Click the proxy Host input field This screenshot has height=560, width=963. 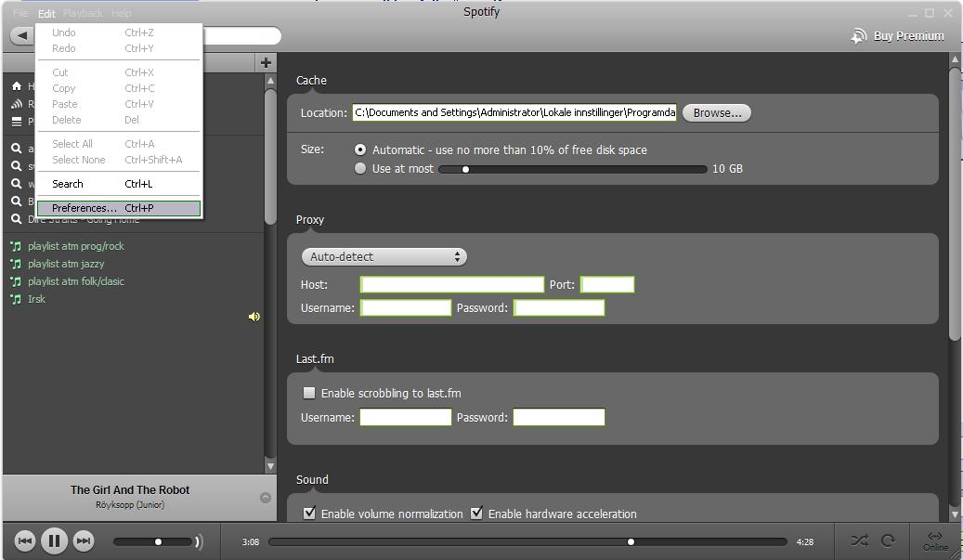click(452, 284)
